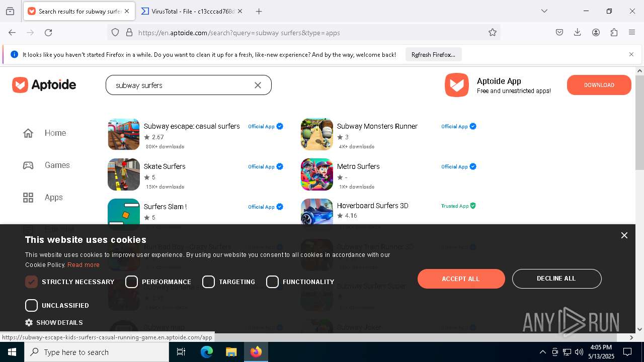This screenshot has height=362, width=644.
Task: Click Refresh Firefox button
Action: click(433, 55)
